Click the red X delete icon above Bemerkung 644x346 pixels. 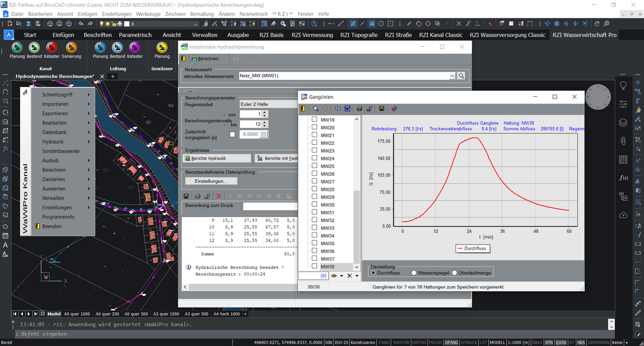click(218, 197)
